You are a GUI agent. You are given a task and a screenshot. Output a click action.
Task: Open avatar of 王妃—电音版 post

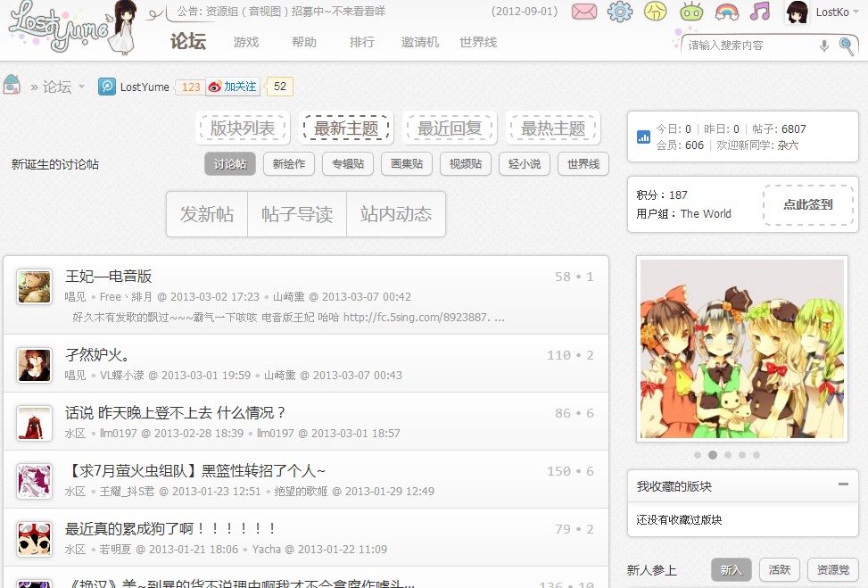34,286
